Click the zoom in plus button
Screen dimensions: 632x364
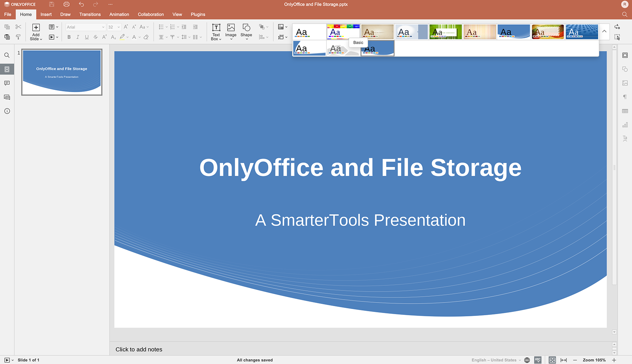614,360
